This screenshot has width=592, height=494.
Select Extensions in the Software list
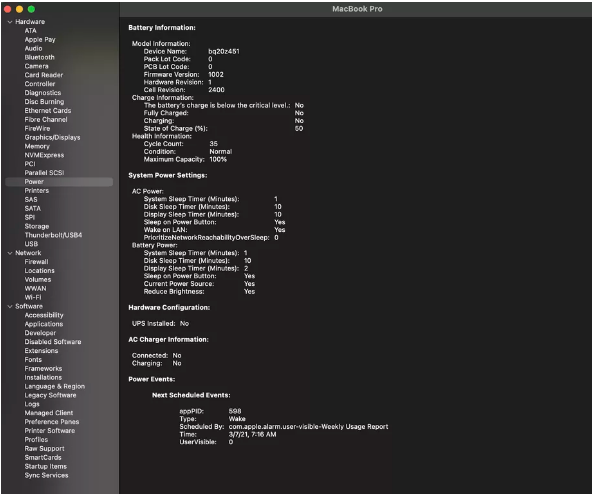click(x=42, y=351)
